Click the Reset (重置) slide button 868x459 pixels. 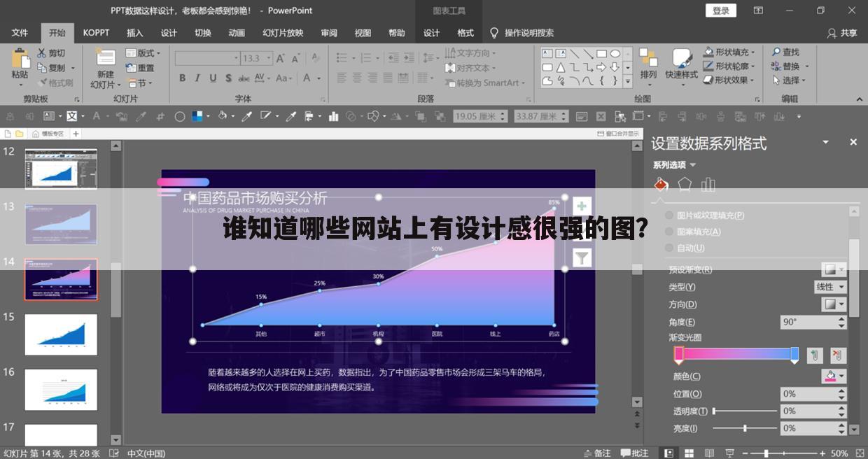click(140, 68)
